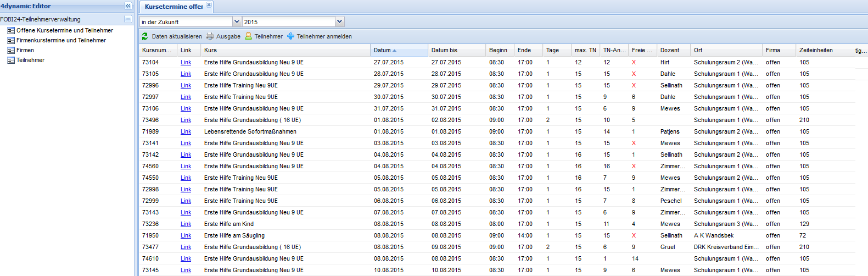Click icon beside Offene Kursetermine und Teilnehmer

point(11,30)
